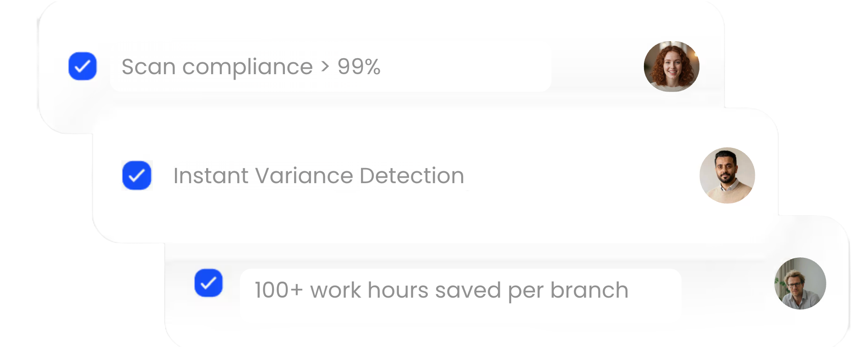Select the avatar of the man wearing glasses
This screenshot has height=348, width=868.
[x=800, y=283]
